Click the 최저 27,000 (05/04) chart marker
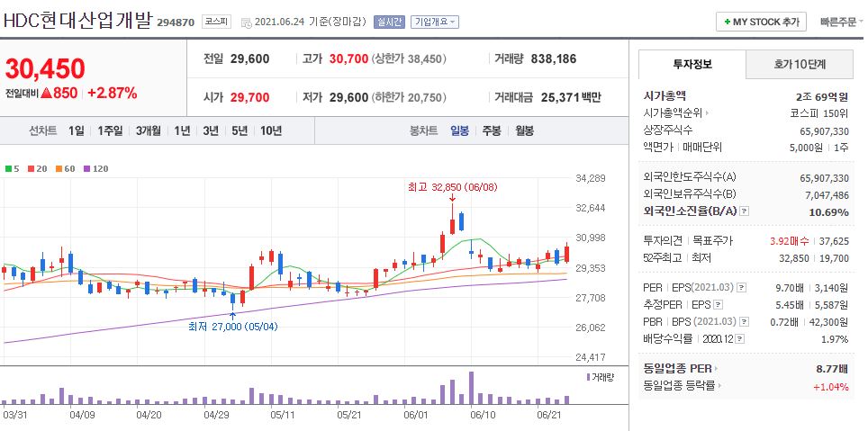 pos(233,327)
